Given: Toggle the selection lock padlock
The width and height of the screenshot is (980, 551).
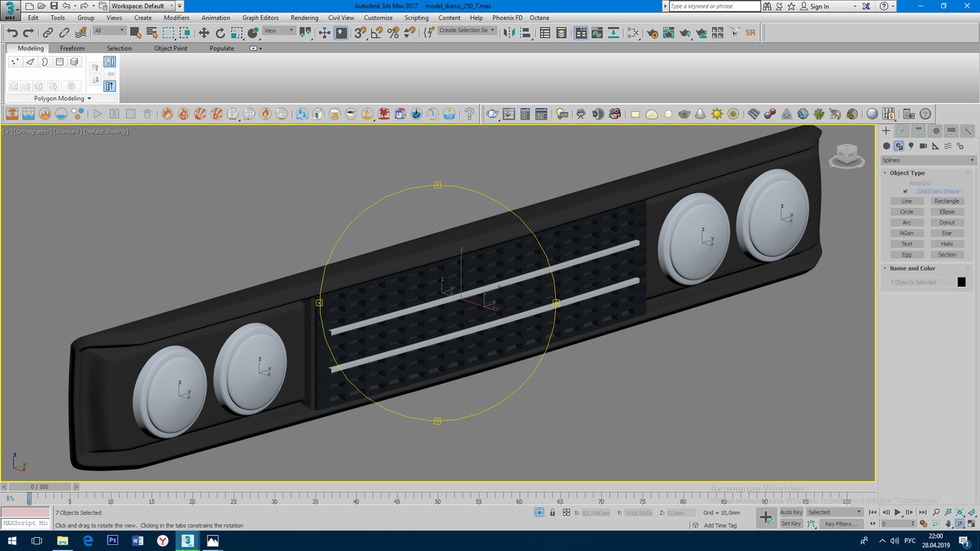Looking at the screenshot, I should click(x=552, y=513).
